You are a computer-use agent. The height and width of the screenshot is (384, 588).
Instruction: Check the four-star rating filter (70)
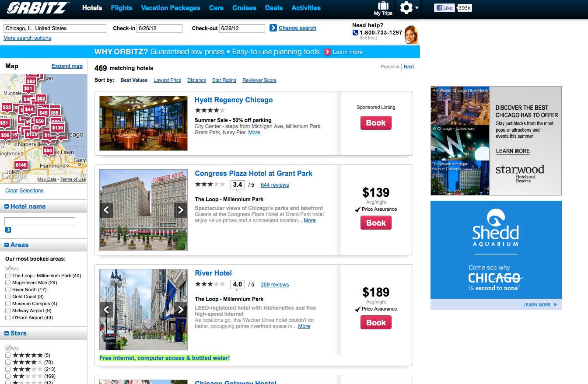pos(8,362)
